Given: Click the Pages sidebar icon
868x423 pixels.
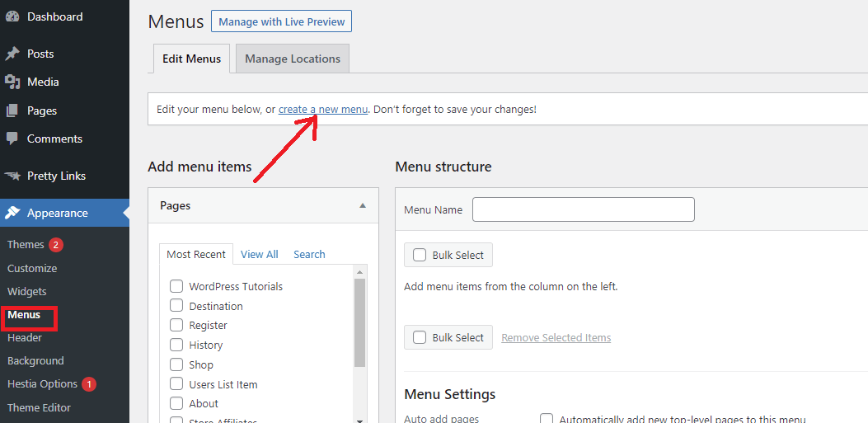Looking at the screenshot, I should point(12,110).
